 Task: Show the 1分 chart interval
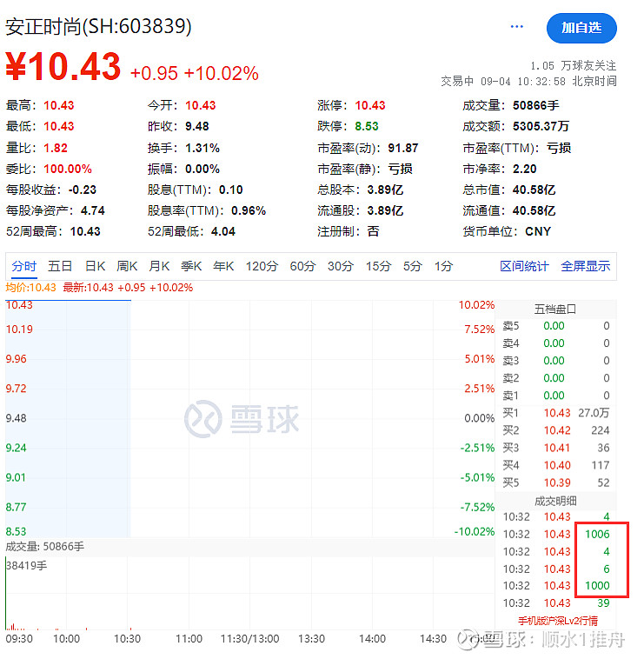click(443, 266)
